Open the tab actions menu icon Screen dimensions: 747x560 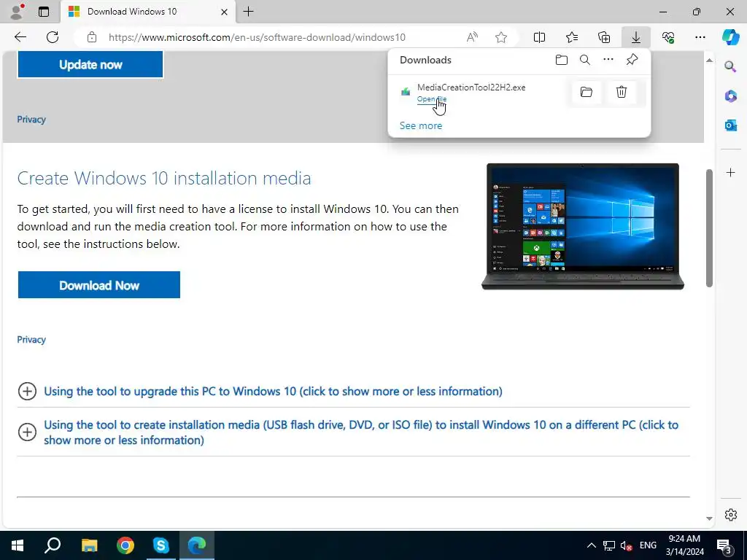click(x=44, y=12)
